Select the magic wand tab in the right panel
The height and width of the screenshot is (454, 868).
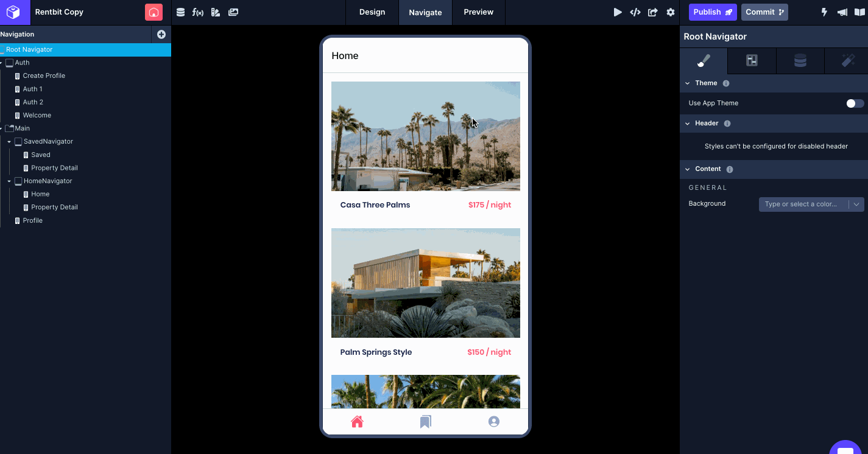[x=848, y=61]
